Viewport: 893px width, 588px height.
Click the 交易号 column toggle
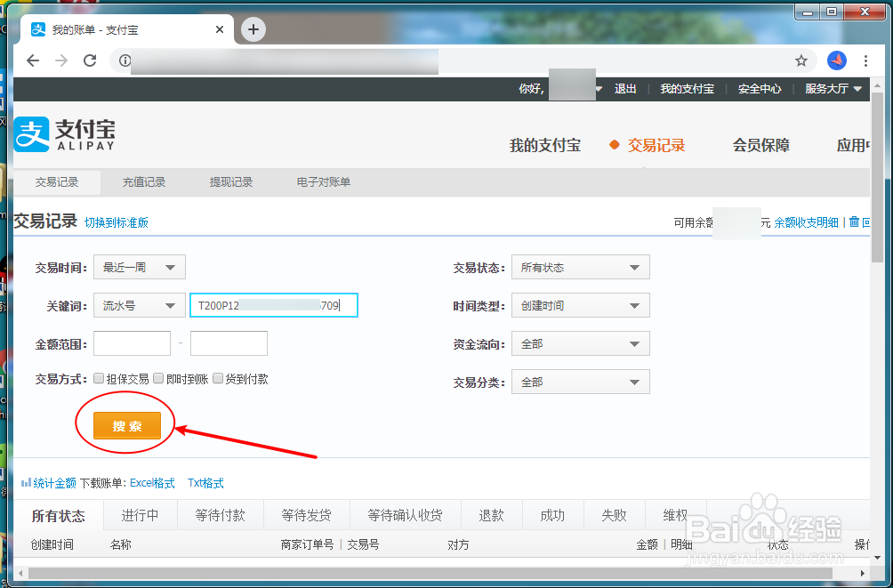[364, 544]
